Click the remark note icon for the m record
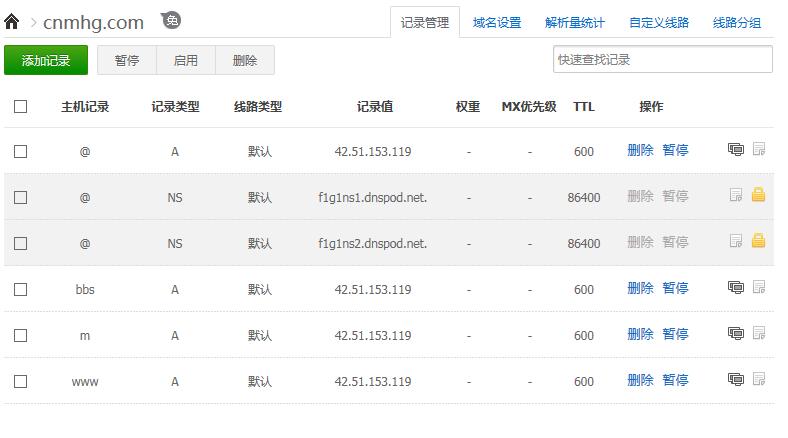The height and width of the screenshot is (438, 788). pos(759,334)
